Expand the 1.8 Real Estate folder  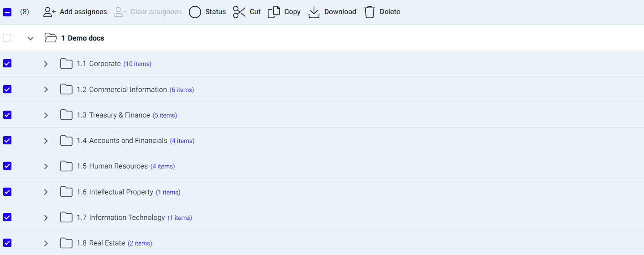pos(46,243)
